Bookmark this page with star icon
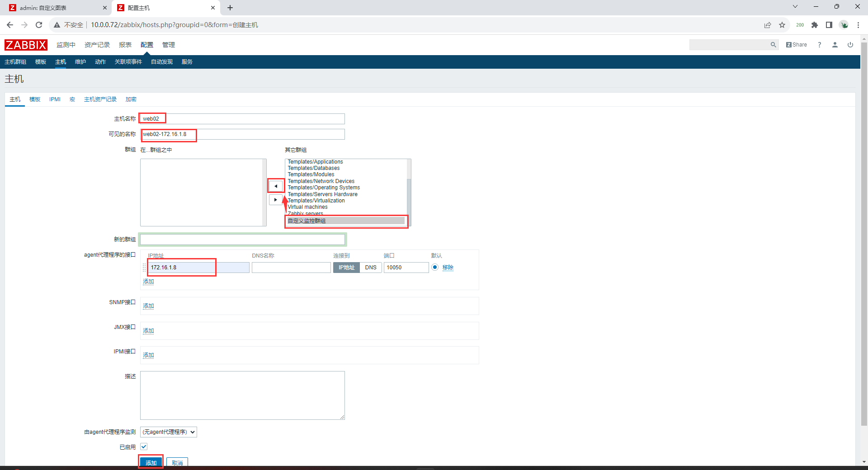This screenshot has width=868, height=470. click(782, 25)
